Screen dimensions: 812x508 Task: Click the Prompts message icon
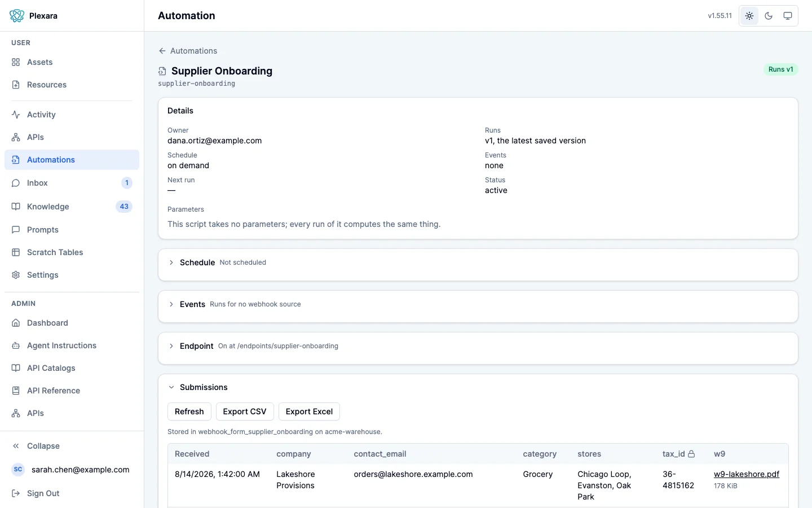16,230
